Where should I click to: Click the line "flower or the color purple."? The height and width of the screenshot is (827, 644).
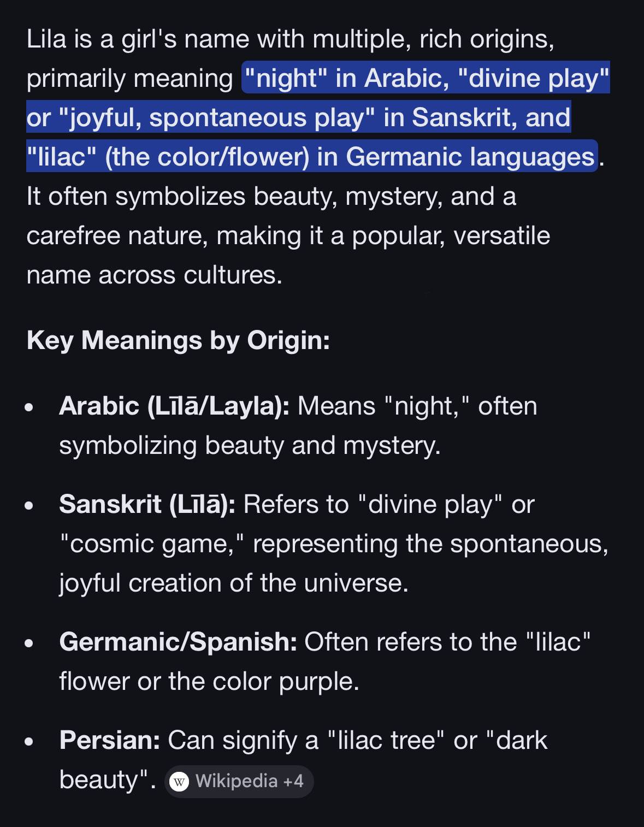click(x=209, y=681)
